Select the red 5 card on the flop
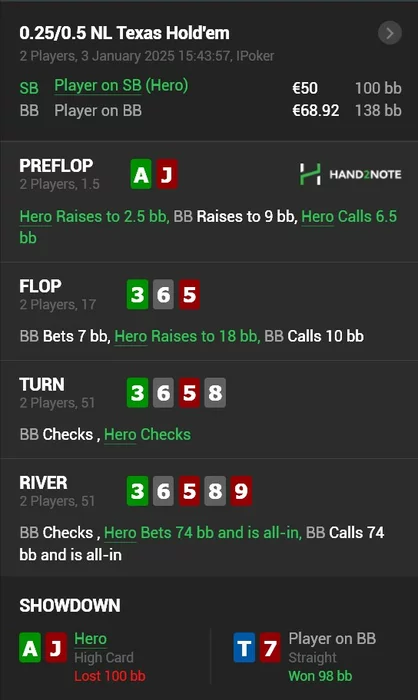Screen dimensions: 418x700 tap(189, 295)
